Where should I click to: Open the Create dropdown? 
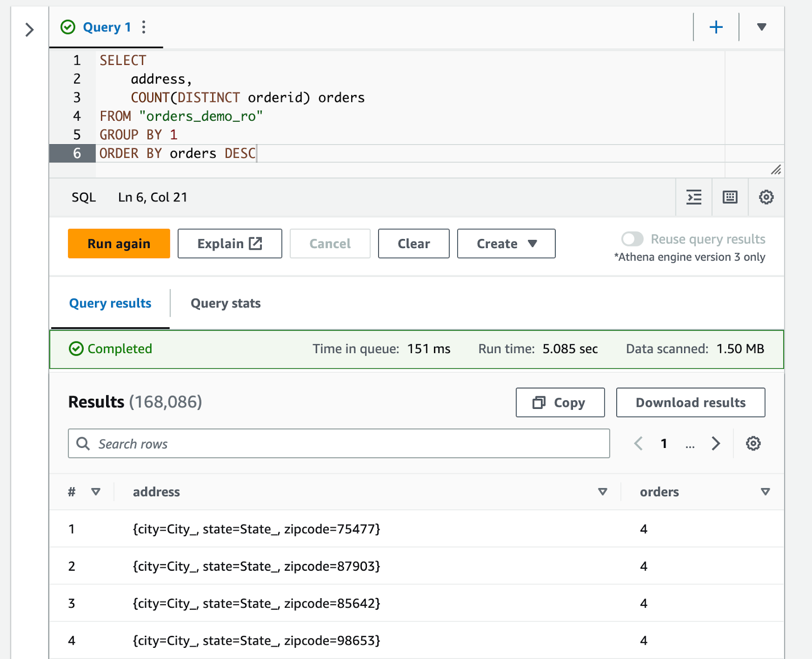[x=505, y=244]
